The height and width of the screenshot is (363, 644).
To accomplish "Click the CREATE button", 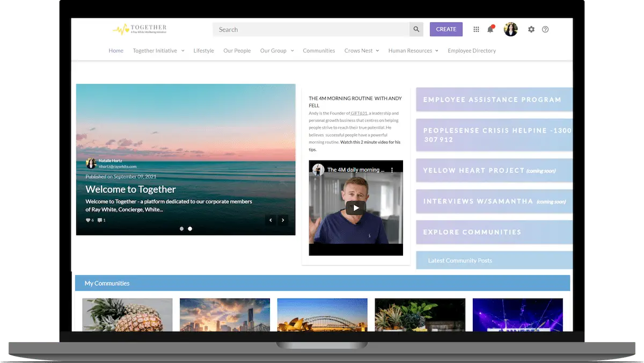I will (x=446, y=30).
